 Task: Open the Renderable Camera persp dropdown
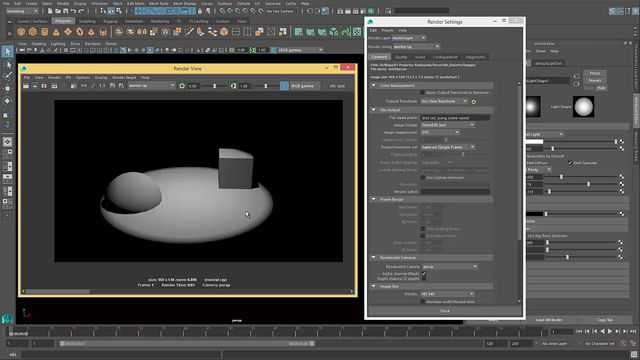point(450,267)
